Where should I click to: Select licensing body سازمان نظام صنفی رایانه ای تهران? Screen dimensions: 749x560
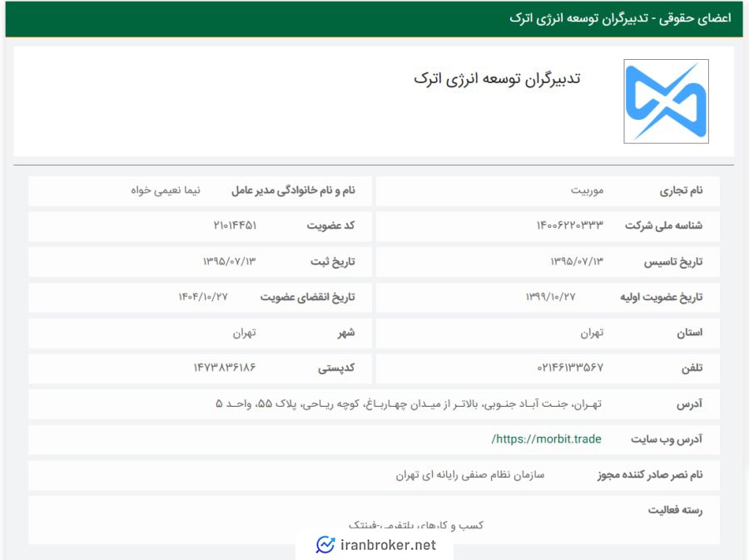click(470, 475)
